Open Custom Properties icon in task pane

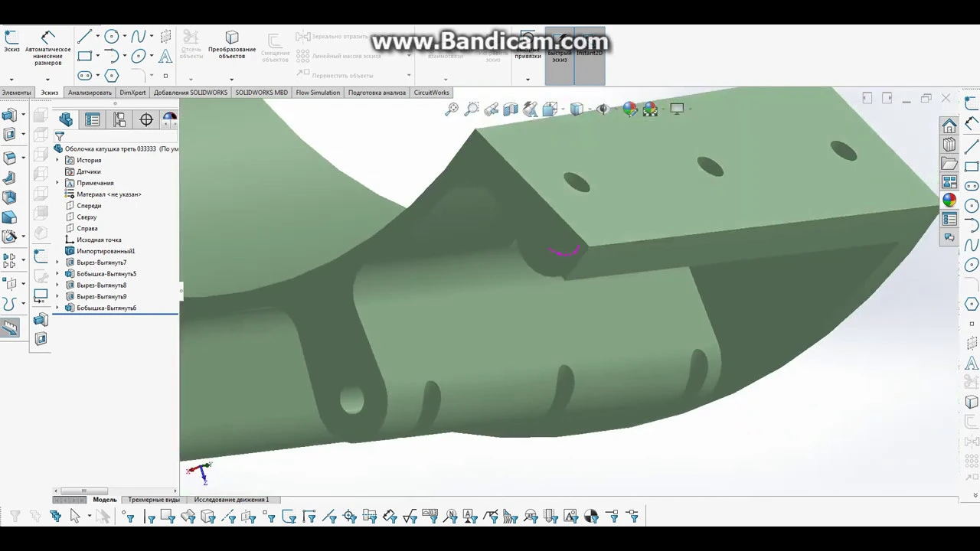coord(949,220)
